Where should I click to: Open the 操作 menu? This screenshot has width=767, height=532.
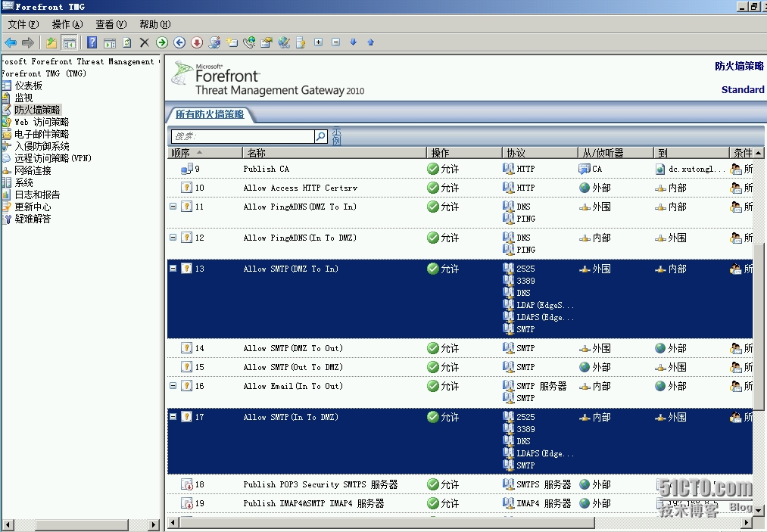click(x=67, y=24)
